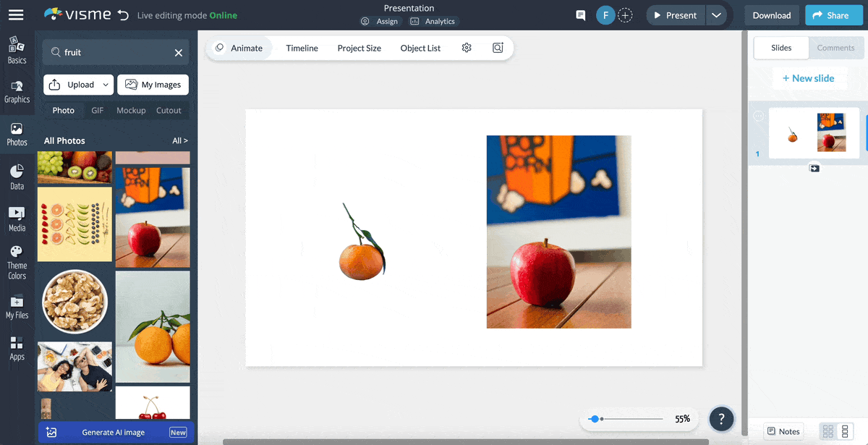Open the Graphics panel in the sidebar
Image resolution: width=868 pixels, height=445 pixels.
[x=17, y=90]
